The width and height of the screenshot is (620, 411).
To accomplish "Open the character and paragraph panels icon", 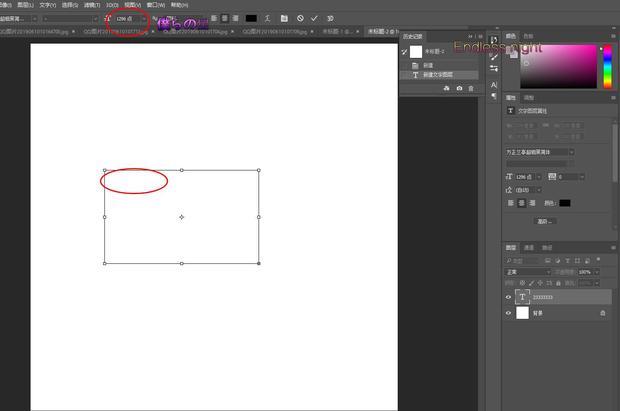I will pyautogui.click(x=284, y=18).
